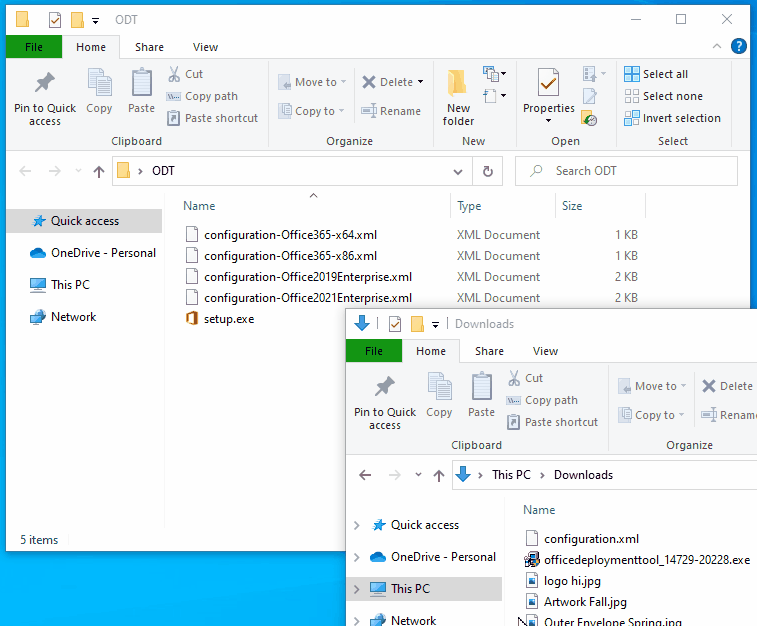Click Copy icon in Downloads ribbon

pyautogui.click(x=439, y=396)
